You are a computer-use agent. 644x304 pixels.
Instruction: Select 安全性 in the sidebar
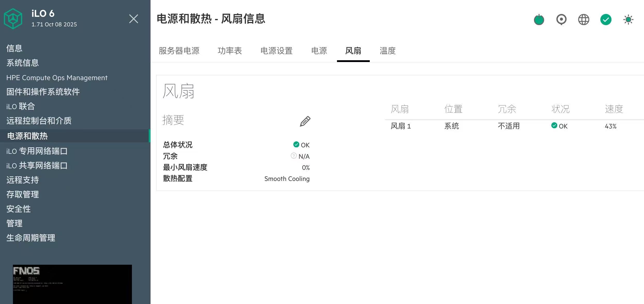tap(18, 209)
